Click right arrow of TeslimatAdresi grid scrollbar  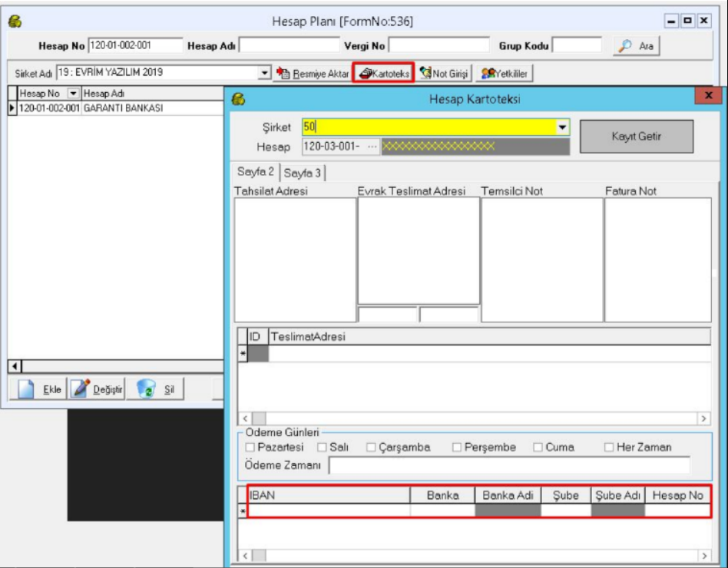pyautogui.click(x=704, y=418)
